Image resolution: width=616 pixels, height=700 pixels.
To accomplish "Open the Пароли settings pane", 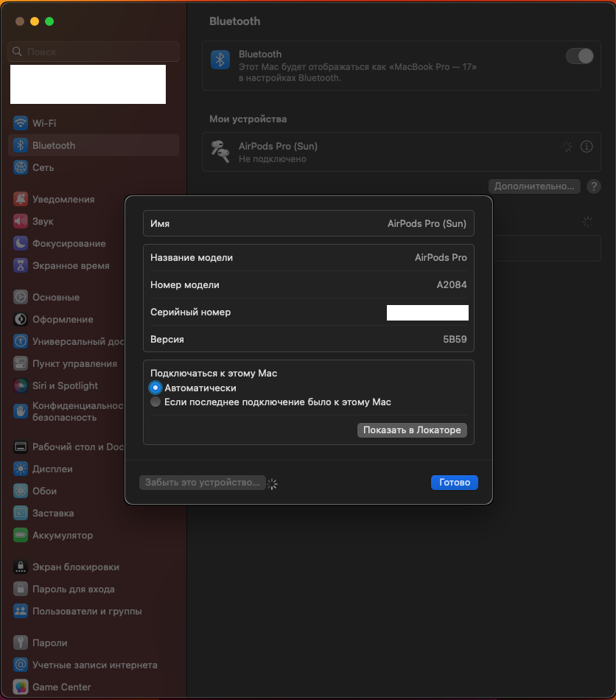I will coord(94,643).
